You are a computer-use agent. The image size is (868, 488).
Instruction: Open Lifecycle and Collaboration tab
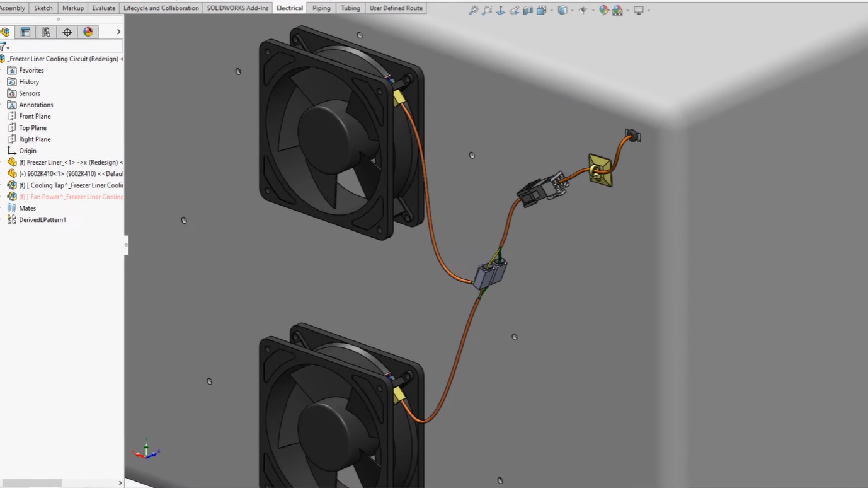pyautogui.click(x=161, y=8)
